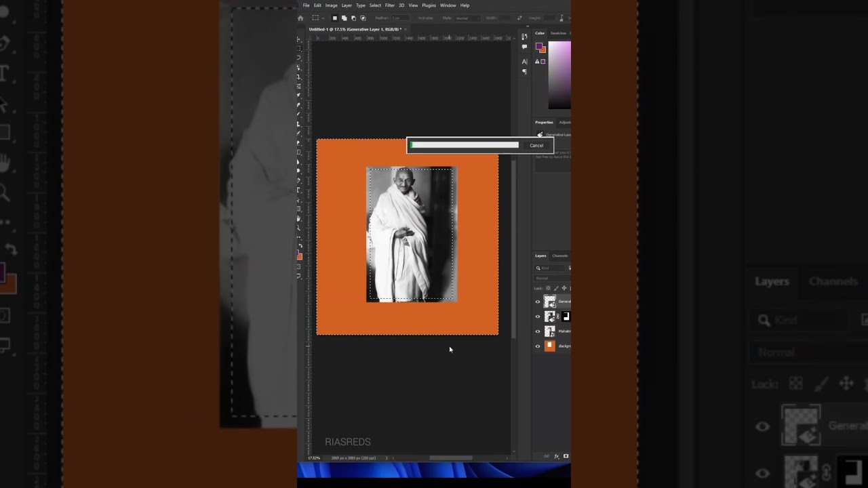This screenshot has width=868, height=488.
Task: Select the Clone Stamp tool
Action: 299,124
